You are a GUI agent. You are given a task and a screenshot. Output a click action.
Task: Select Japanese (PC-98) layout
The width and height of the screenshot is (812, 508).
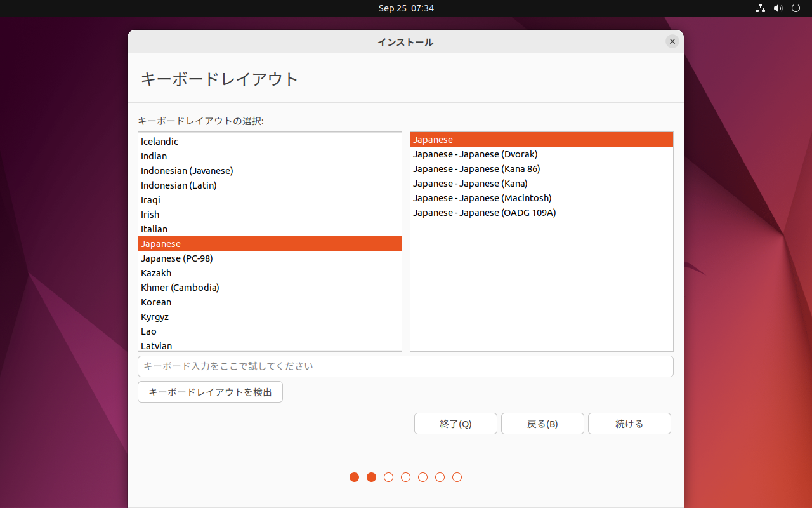(x=177, y=258)
